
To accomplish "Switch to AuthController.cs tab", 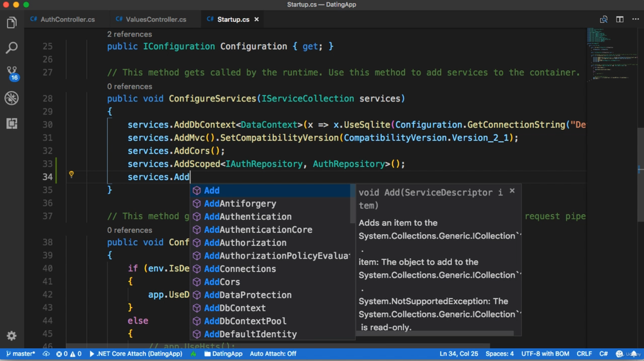I will point(62,19).
